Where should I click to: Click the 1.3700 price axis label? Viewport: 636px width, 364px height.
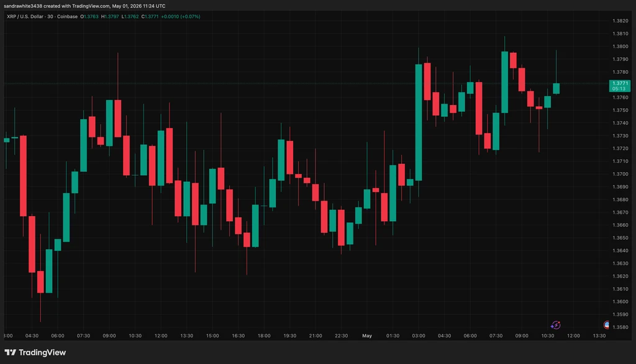620,174
